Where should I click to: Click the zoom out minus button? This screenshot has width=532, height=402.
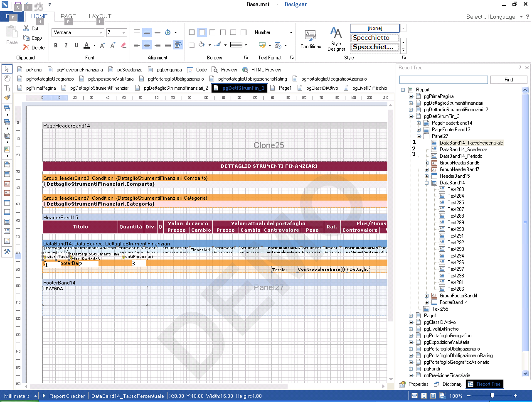(x=469, y=396)
